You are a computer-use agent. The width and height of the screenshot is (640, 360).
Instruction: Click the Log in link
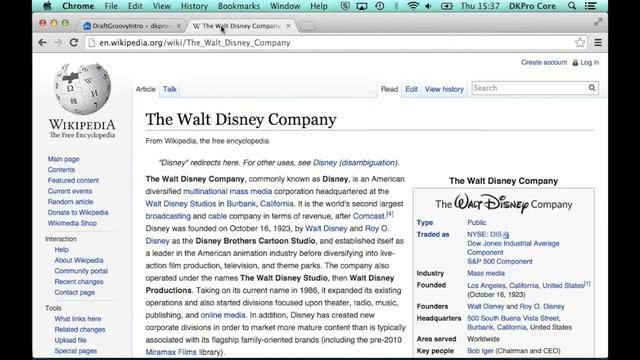pos(590,62)
